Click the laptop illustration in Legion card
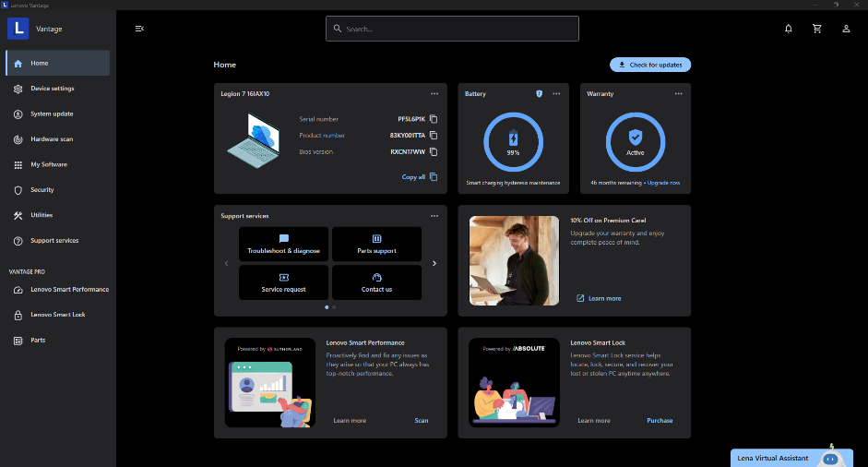 (255, 140)
